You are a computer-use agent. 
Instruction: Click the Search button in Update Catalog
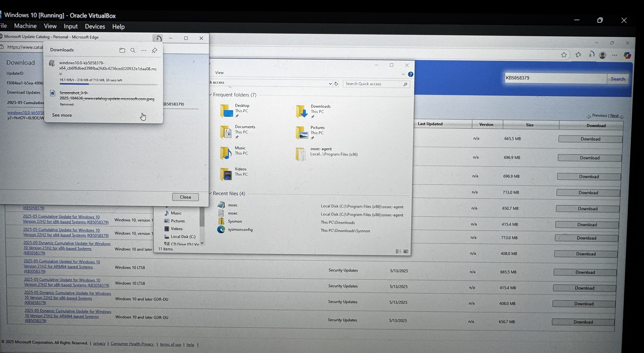coord(617,79)
